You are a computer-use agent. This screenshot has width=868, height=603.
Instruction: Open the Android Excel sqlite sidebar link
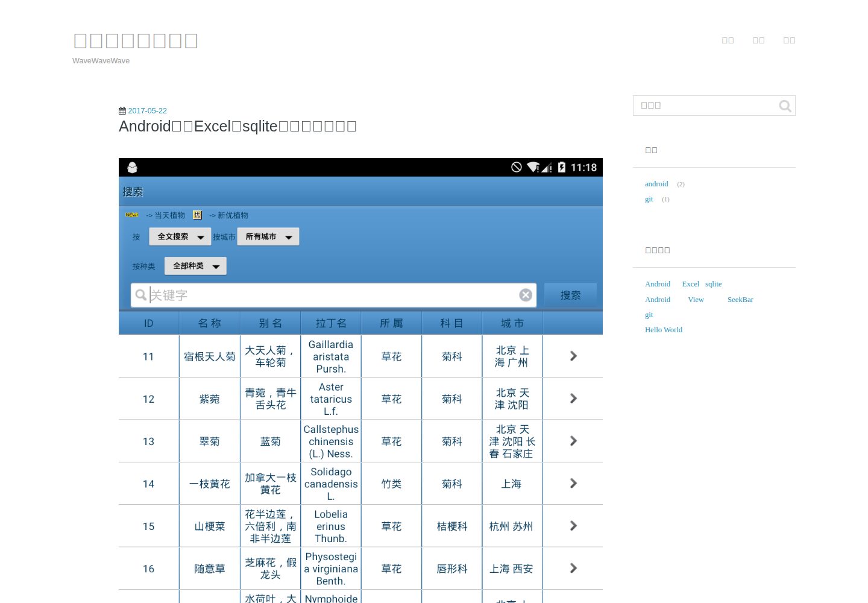point(683,284)
